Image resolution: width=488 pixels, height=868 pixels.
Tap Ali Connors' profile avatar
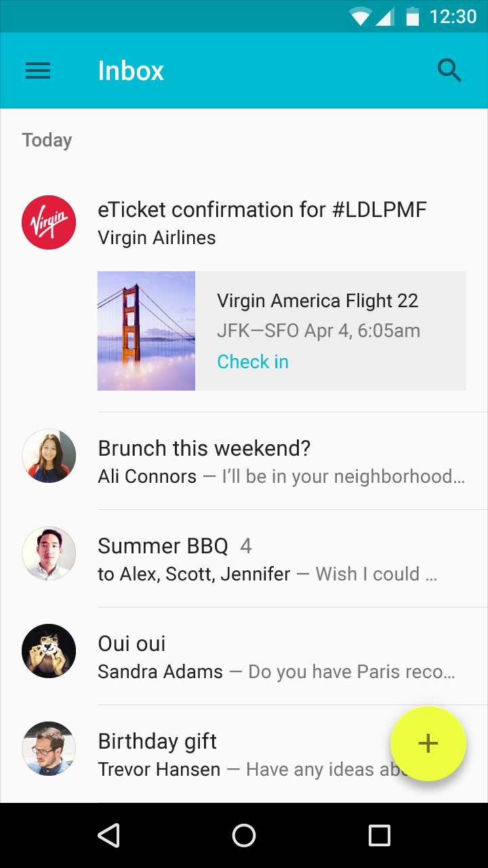[x=49, y=456]
